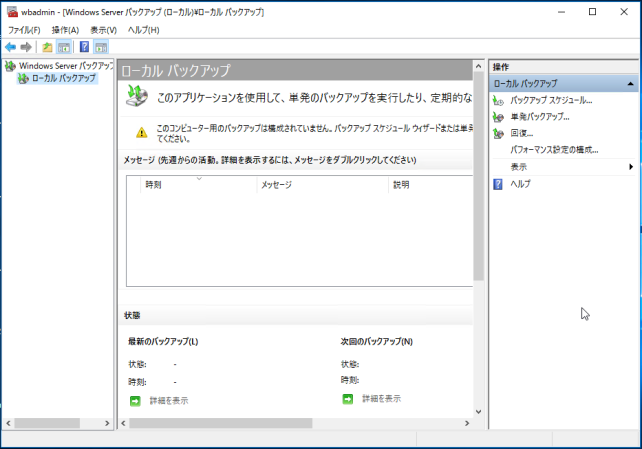Viewport: 642px width, 449px height.
Task: Open the ヘルプ(H) menu
Action: 143,30
